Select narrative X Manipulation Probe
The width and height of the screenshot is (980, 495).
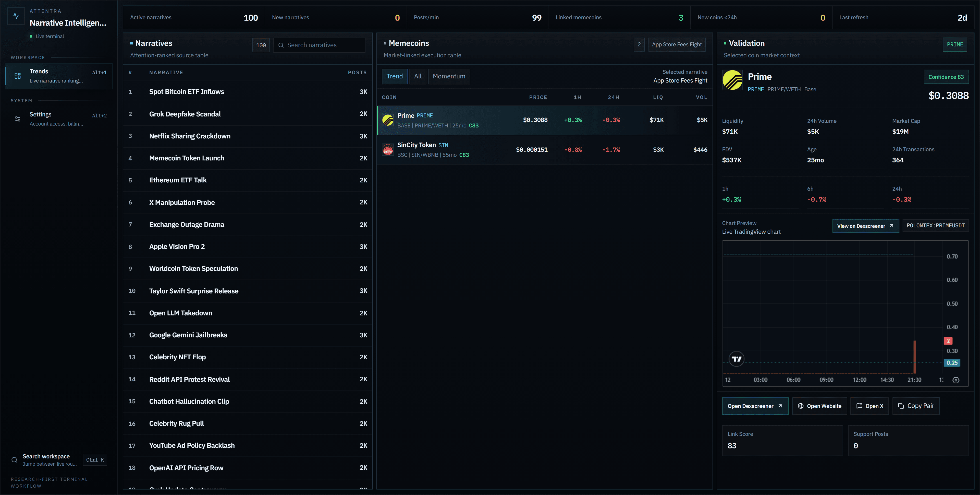click(248, 202)
